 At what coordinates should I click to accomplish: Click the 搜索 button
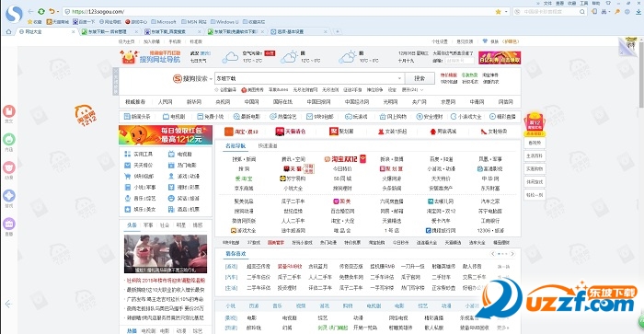click(x=420, y=78)
